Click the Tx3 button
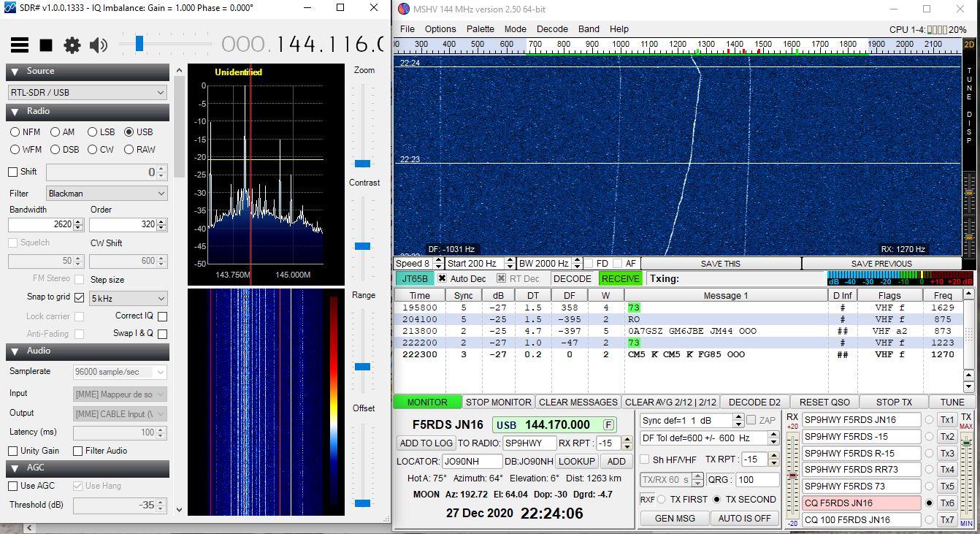980x534 pixels. tap(947, 453)
